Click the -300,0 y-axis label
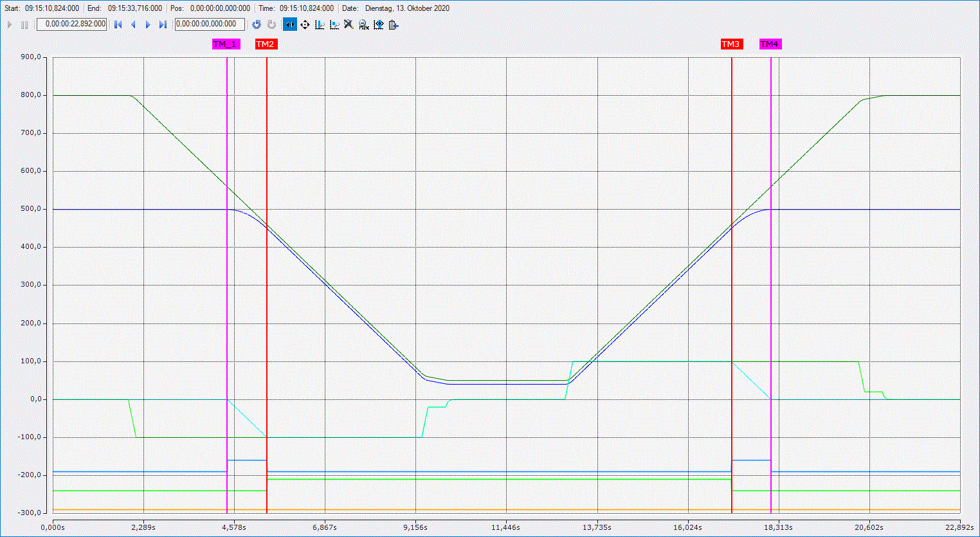 [29, 513]
